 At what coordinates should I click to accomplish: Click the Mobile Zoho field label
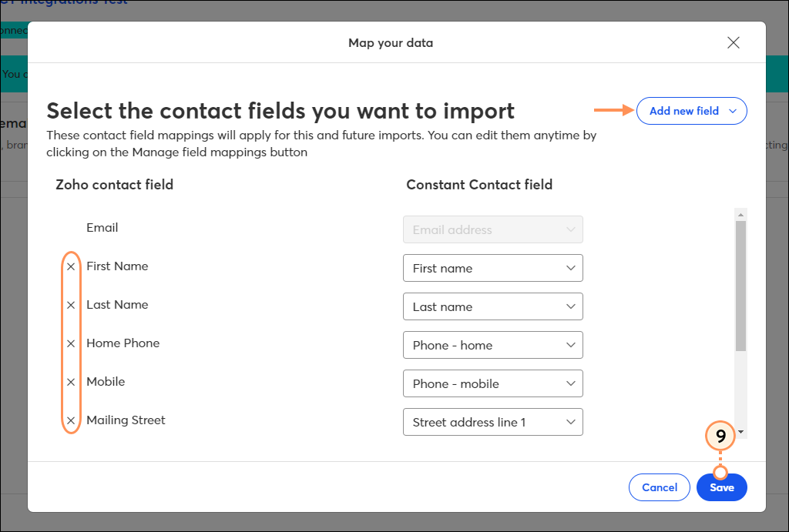tap(106, 382)
